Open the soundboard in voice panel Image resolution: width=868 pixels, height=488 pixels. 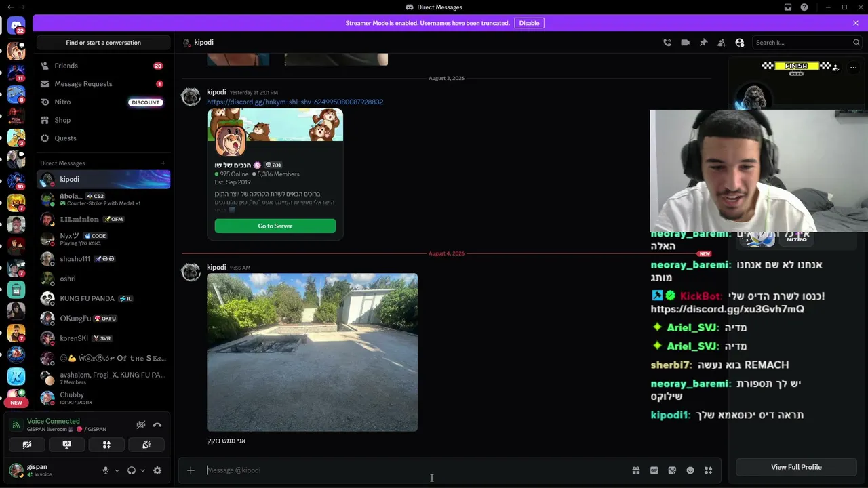click(146, 445)
